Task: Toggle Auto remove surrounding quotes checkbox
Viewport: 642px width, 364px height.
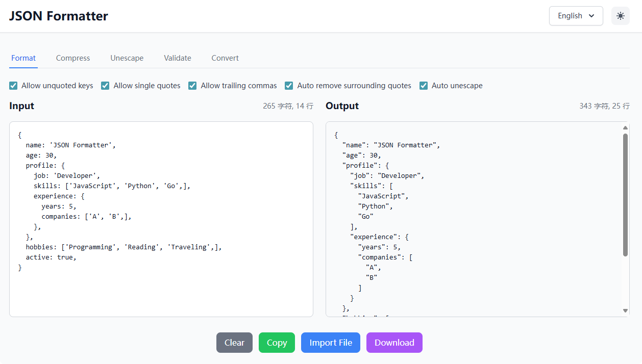Action: click(289, 86)
